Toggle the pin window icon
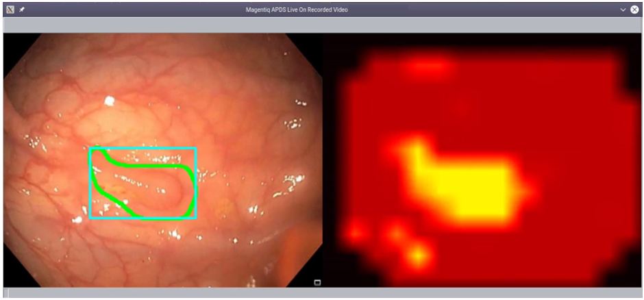644x300 pixels. coord(22,10)
